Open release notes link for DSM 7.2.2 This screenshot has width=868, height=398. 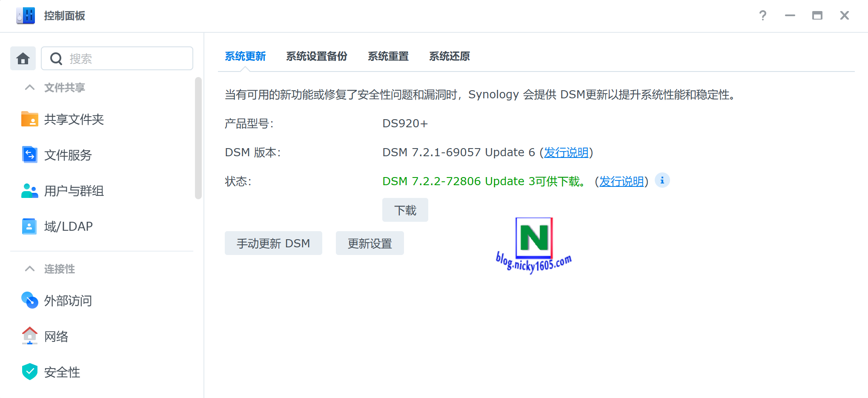click(x=622, y=181)
